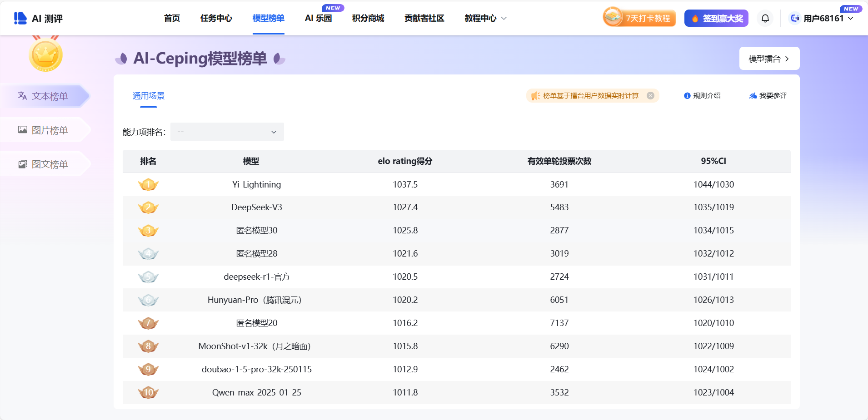The image size is (868, 420).
Task: Click the 有效单轮投票次数 column header
Action: (559, 161)
